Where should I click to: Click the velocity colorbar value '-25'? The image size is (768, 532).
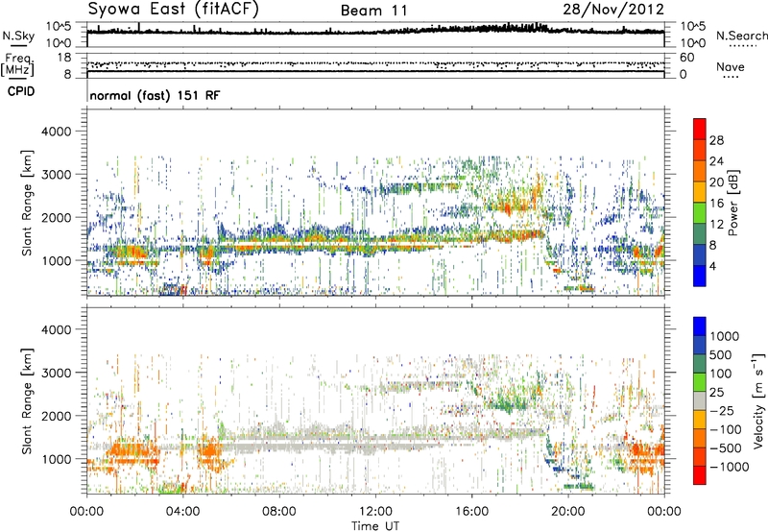click(722, 410)
